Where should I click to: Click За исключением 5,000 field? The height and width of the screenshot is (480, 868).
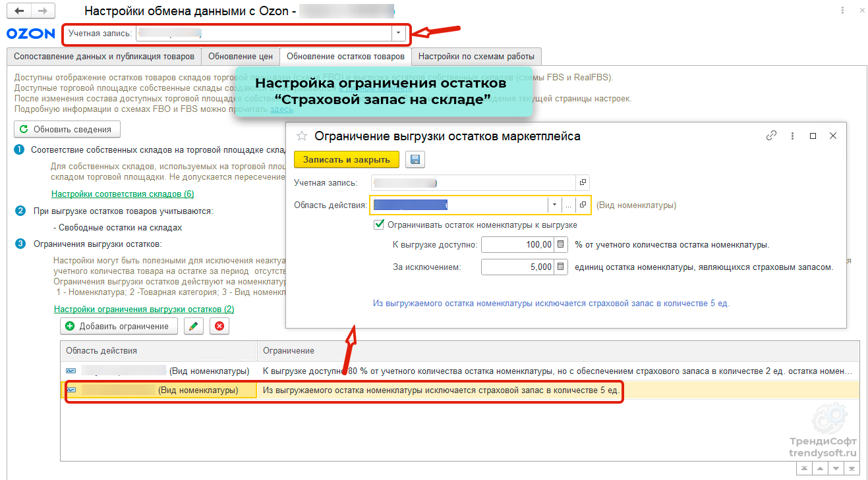518,267
